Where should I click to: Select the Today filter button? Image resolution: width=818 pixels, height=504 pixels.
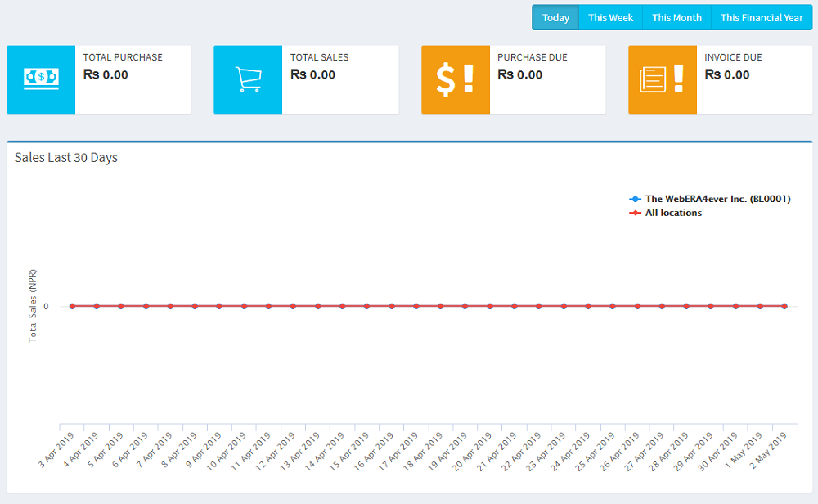pyautogui.click(x=555, y=18)
